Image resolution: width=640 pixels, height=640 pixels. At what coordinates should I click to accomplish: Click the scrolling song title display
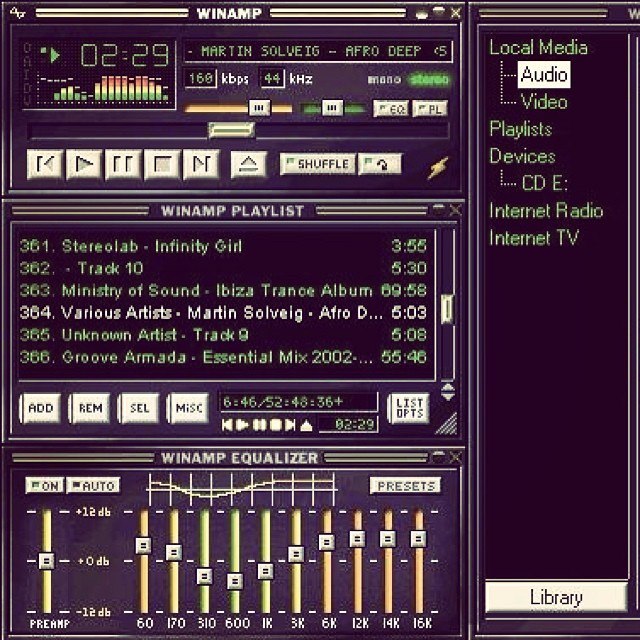coord(318,51)
